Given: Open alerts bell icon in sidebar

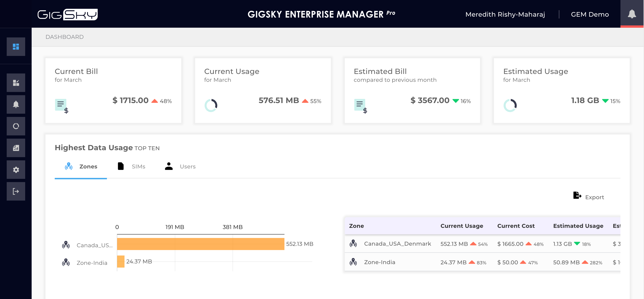Looking at the screenshot, I should pos(16,104).
